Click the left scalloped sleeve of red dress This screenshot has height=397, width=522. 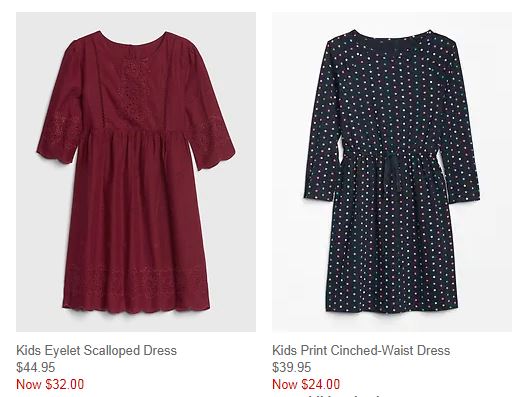(x=58, y=133)
